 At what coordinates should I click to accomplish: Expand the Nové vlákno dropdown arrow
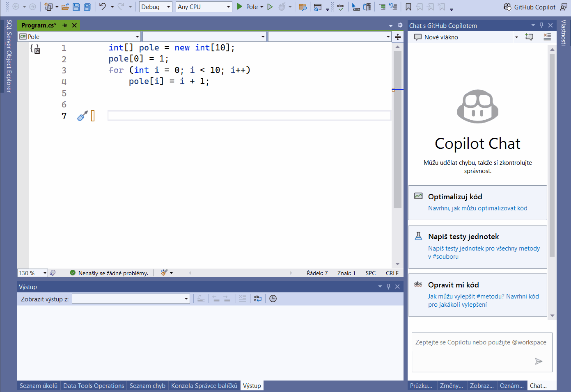point(516,37)
